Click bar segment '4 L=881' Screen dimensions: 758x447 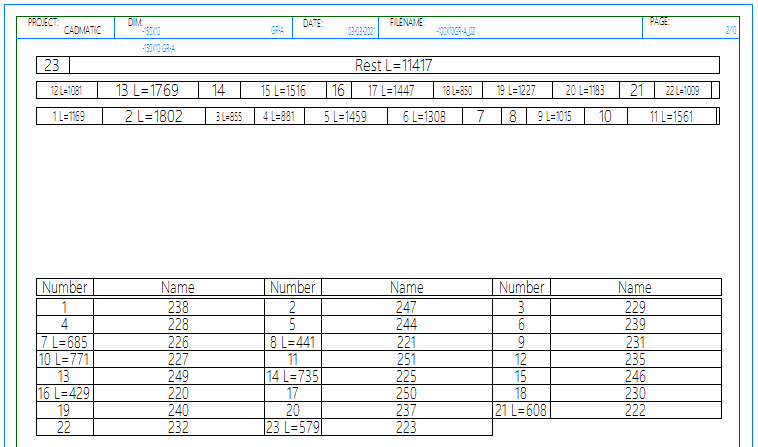[x=279, y=116]
